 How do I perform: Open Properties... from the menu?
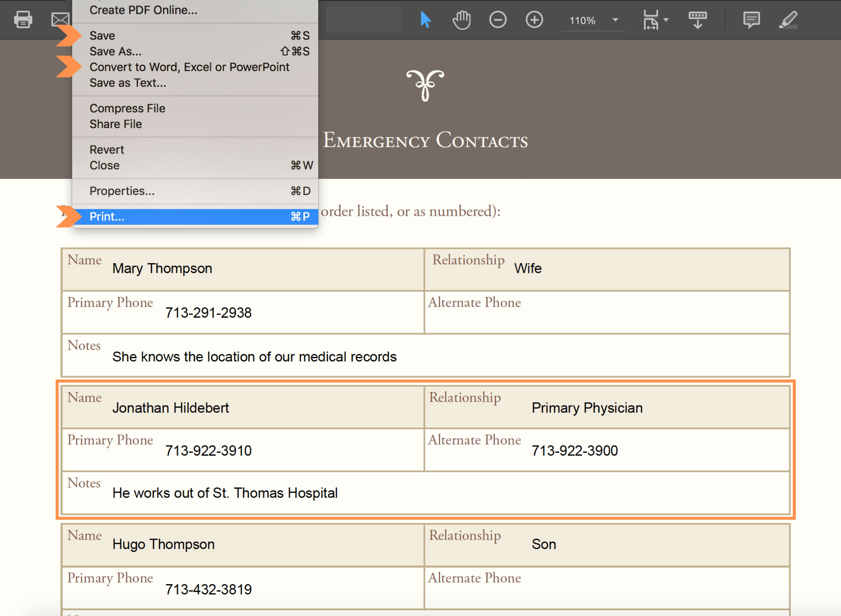pos(195,191)
